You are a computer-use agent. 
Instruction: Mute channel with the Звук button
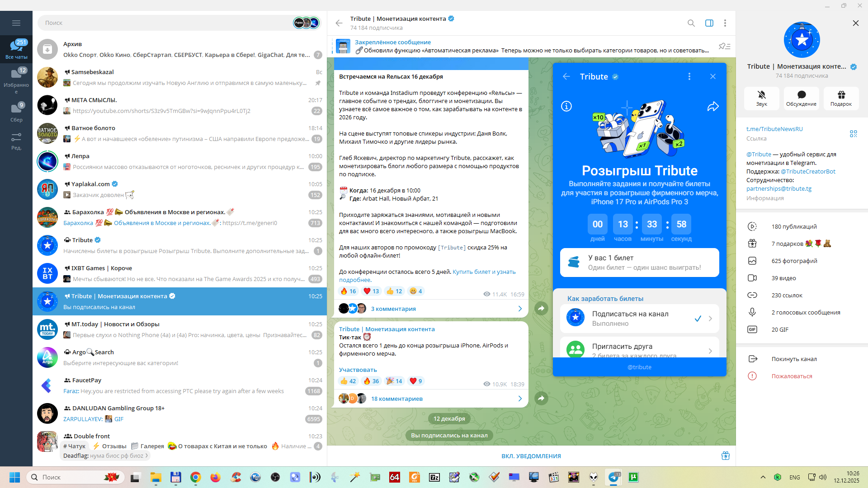point(761,98)
